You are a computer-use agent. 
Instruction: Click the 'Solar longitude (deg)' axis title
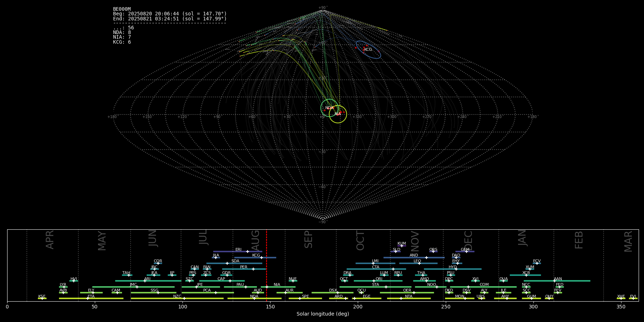pyautogui.click(x=323, y=314)
